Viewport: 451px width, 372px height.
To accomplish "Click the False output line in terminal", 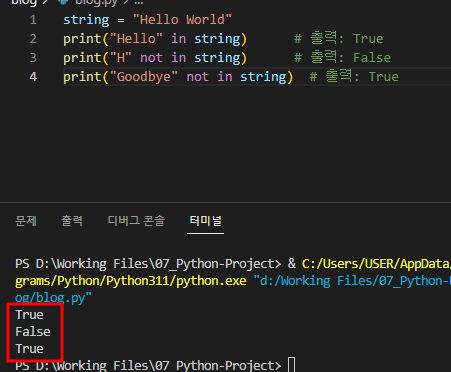I will [x=33, y=332].
